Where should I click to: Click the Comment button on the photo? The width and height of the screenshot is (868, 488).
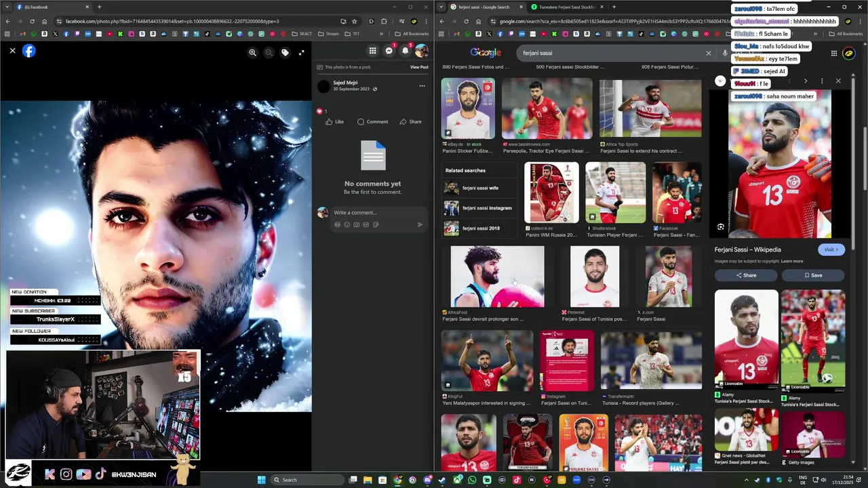(x=372, y=122)
